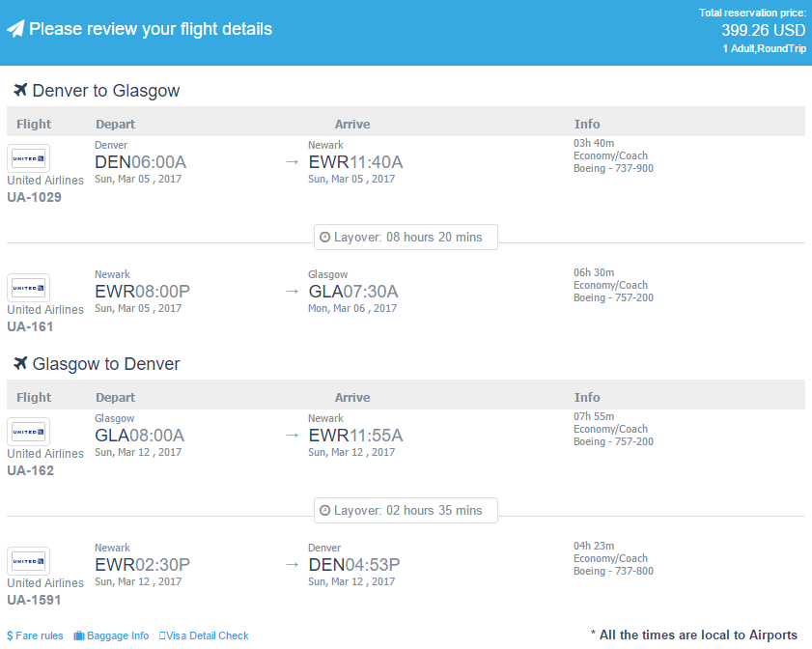
Task: Click the Denver to Glasgow heading
Action: (105, 91)
